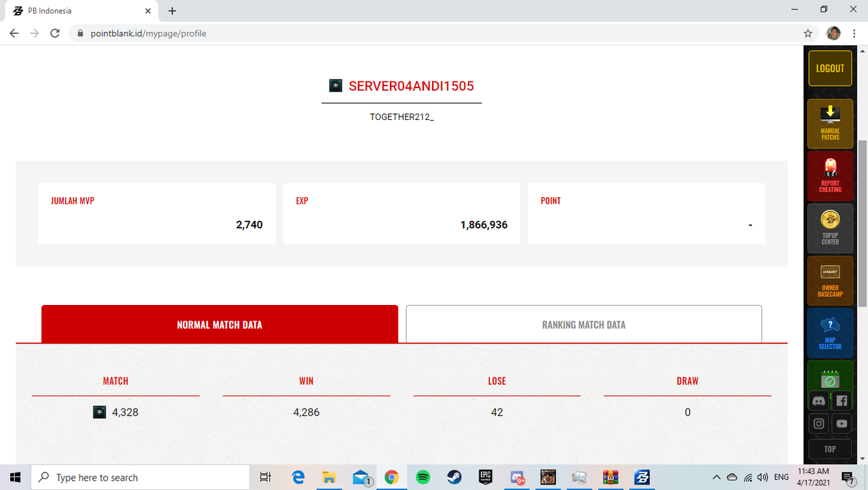Click the SERVER04ANDI1505 nickname
Image resolution: width=868 pixels, height=490 pixels.
point(411,86)
